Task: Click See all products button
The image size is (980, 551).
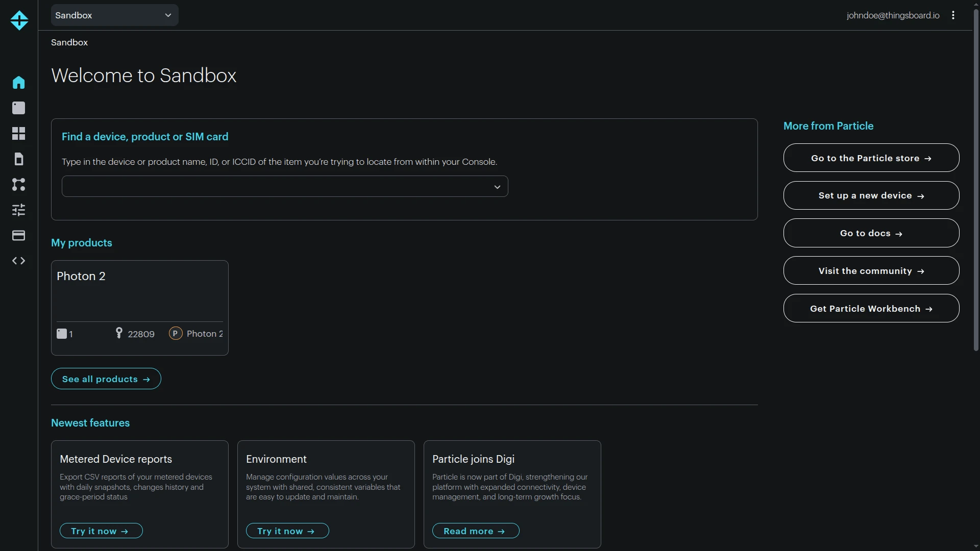Action: [106, 379]
